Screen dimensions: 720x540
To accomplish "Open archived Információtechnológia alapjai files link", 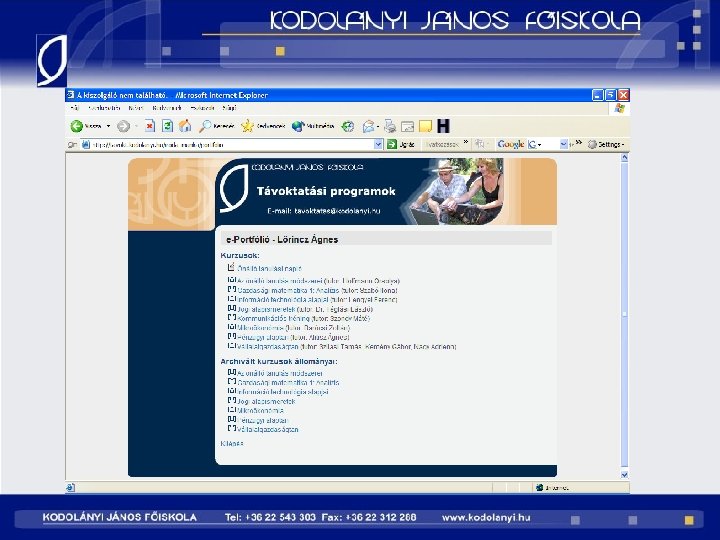I will (283, 392).
